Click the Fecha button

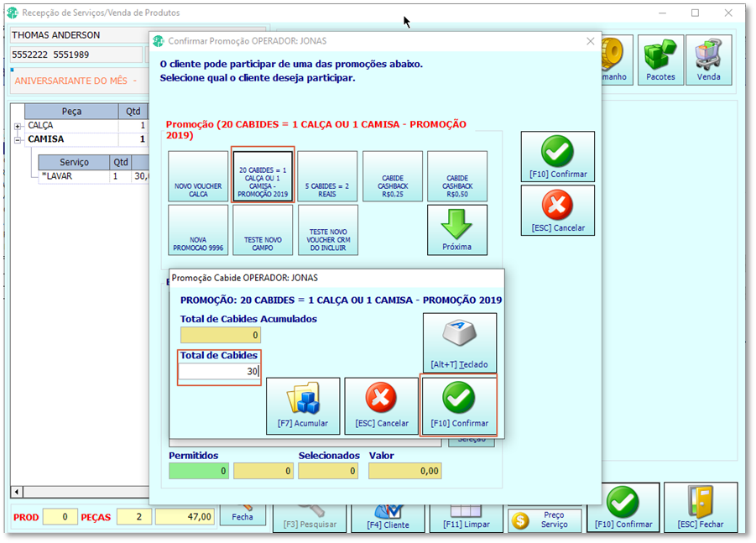(242, 515)
